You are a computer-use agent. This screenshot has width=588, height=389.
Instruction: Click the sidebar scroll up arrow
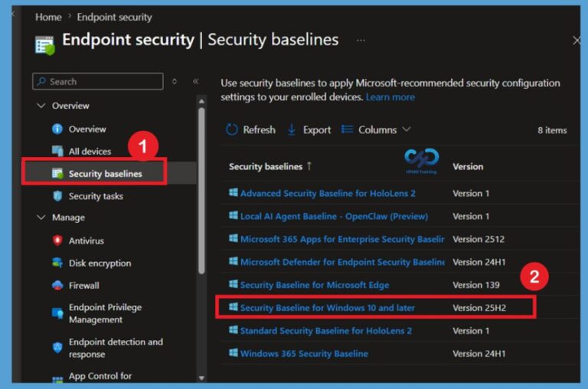pyautogui.click(x=201, y=101)
